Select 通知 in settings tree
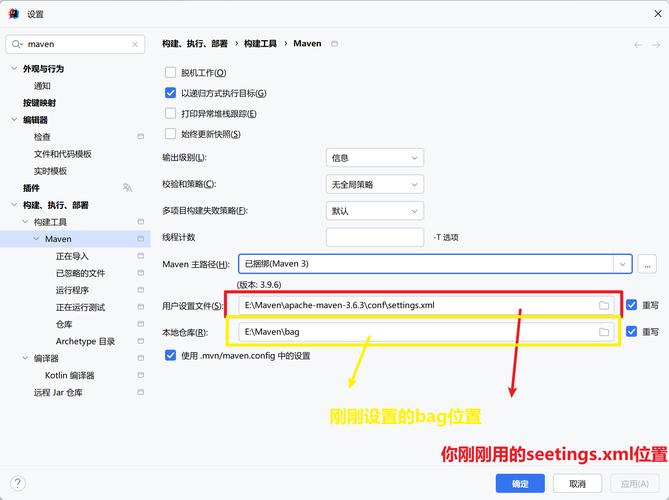Viewport: 669px width, 500px height. (42, 86)
